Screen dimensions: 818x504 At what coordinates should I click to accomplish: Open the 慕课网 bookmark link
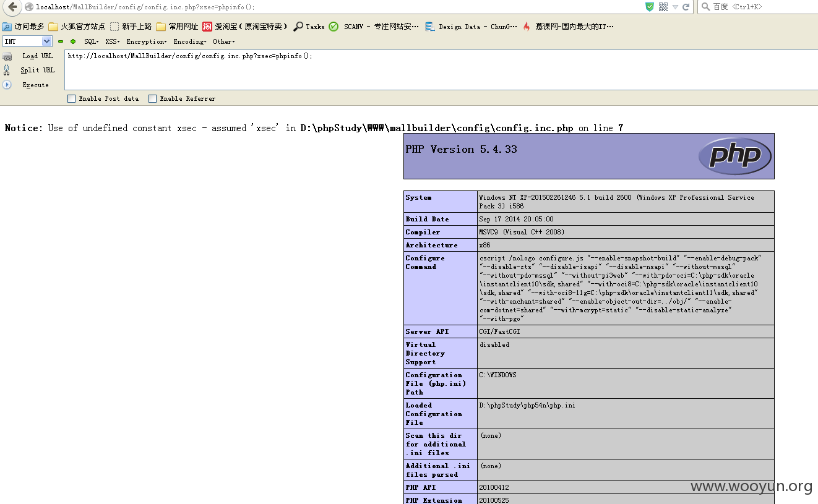click(x=569, y=27)
